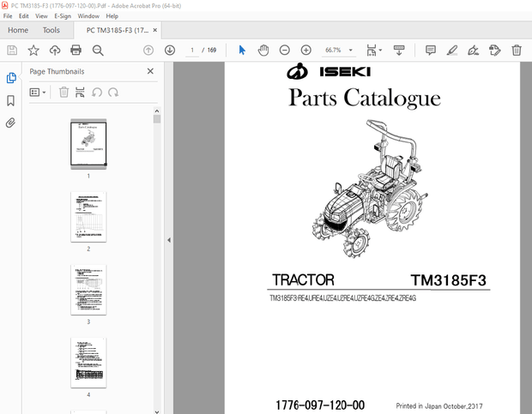
Task: Click the scrolling mode keyboard icon
Action: click(399, 51)
